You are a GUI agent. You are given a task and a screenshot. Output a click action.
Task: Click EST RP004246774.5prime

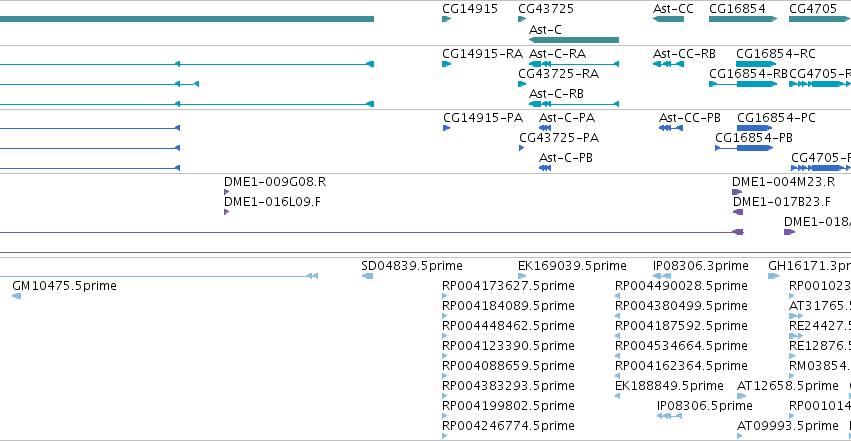[x=444, y=437]
